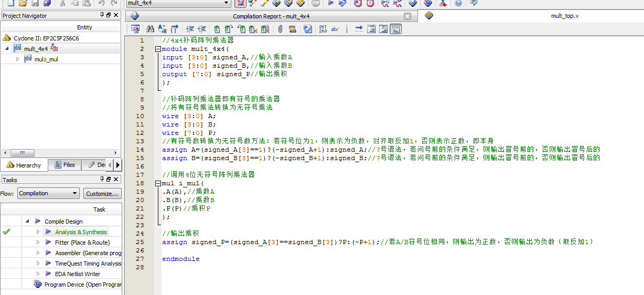The image size is (644, 295).
Task: Expand mul:i_mul hierarchy node
Action: click(17, 59)
